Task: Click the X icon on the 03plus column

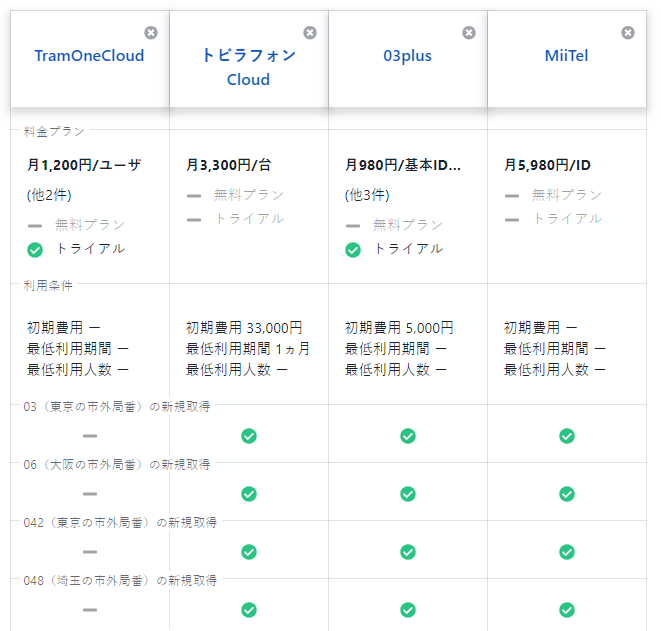Action: [x=469, y=33]
